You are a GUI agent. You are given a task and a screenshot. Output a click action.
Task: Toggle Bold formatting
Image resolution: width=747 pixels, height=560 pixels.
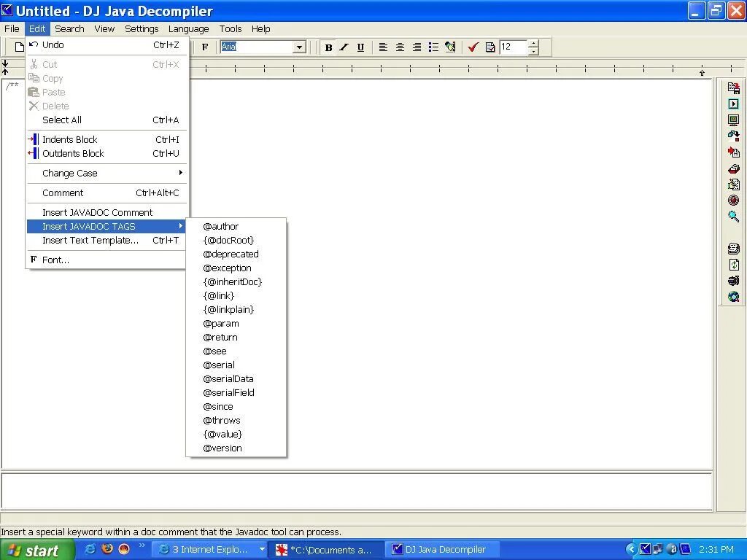pos(328,47)
